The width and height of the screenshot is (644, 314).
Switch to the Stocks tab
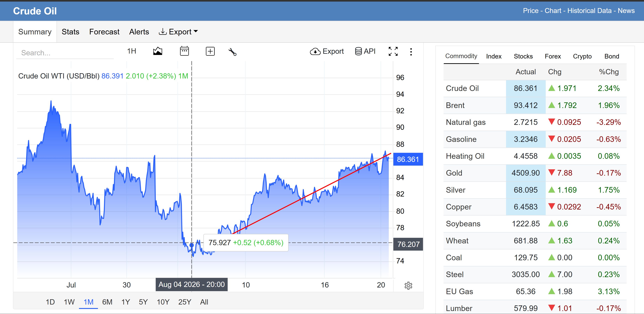(x=523, y=56)
